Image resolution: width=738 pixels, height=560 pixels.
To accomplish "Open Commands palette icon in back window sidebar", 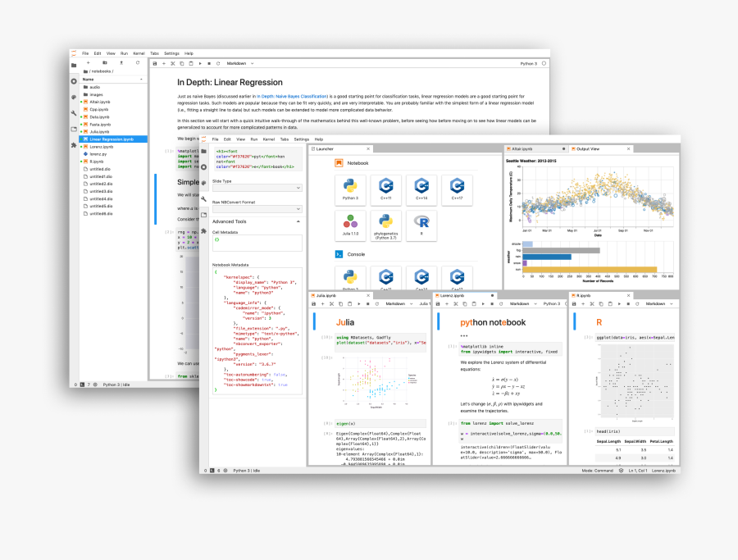I will click(74, 98).
